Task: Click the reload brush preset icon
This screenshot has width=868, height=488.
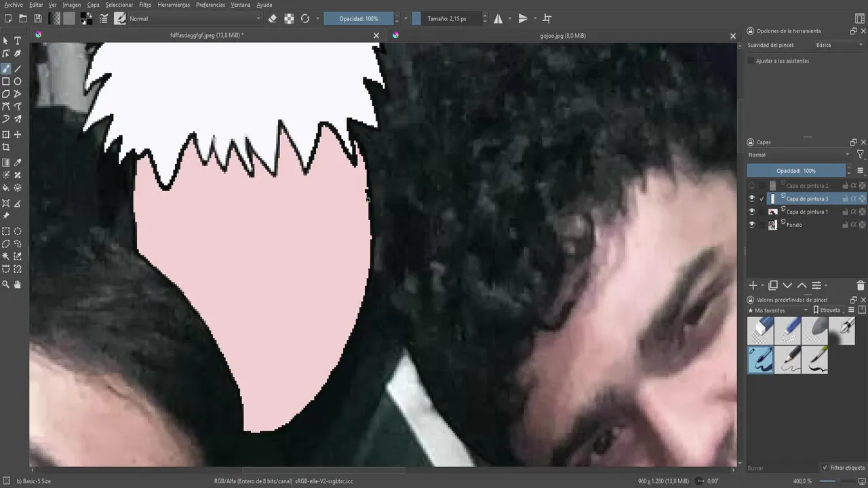Action: point(305,19)
